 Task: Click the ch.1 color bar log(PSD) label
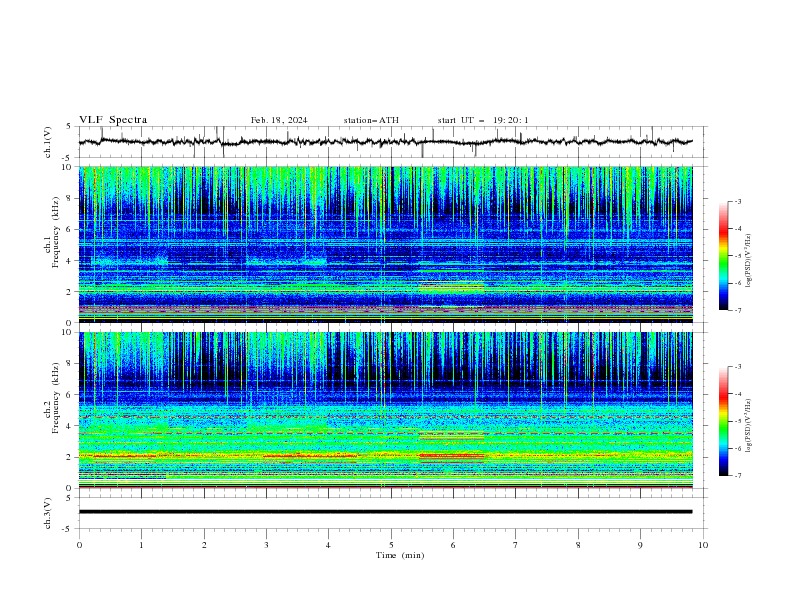748,261
